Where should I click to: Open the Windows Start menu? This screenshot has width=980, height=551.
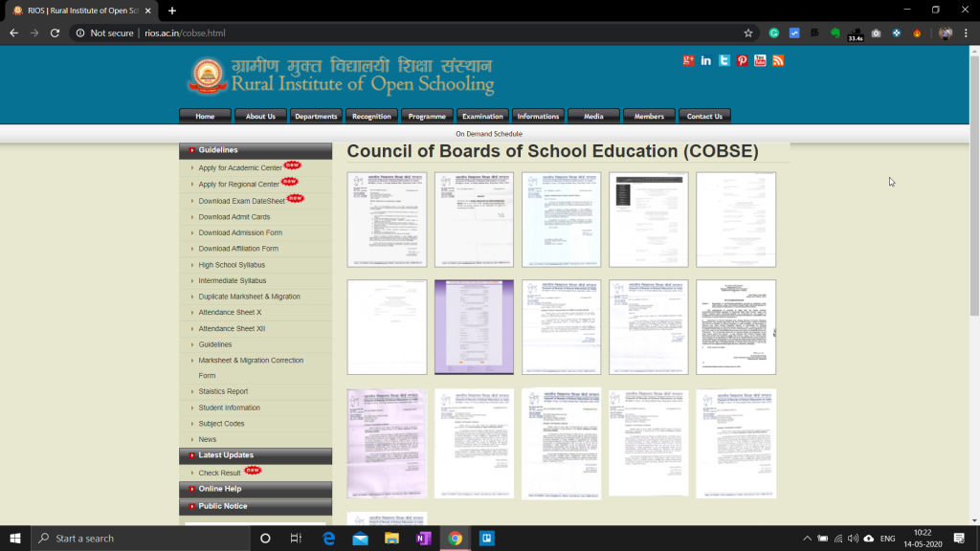tap(15, 538)
